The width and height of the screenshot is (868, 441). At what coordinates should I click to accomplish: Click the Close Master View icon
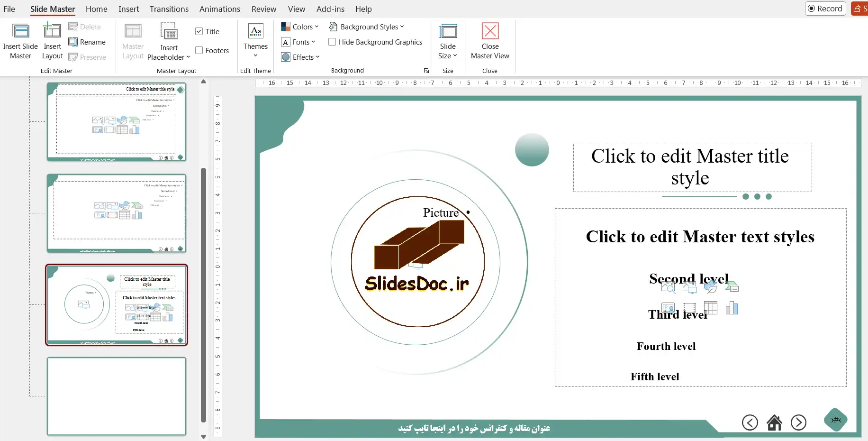490,31
